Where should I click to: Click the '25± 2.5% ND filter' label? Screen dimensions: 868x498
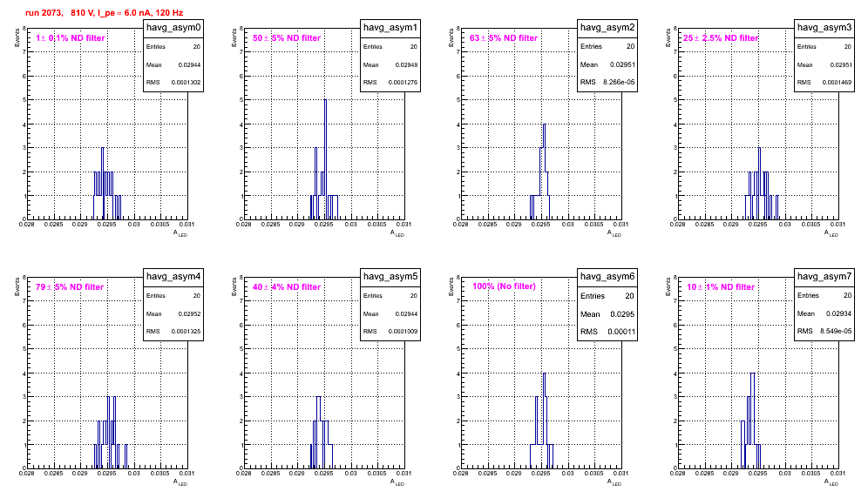[x=721, y=38]
